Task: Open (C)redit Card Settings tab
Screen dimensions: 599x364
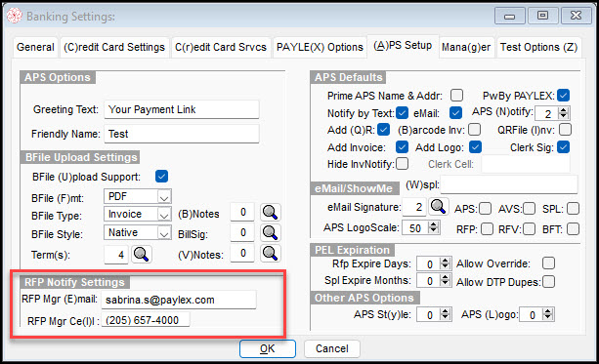Action: coord(114,47)
